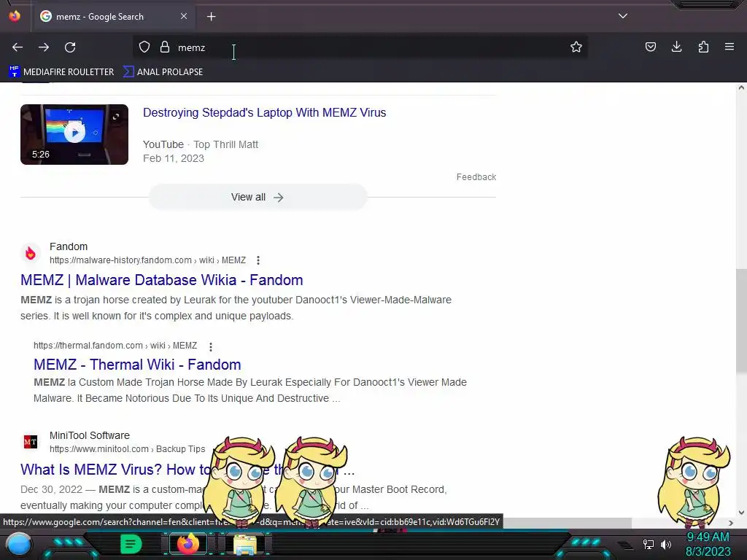Click the horizontal scroll right arrow

click(731, 523)
